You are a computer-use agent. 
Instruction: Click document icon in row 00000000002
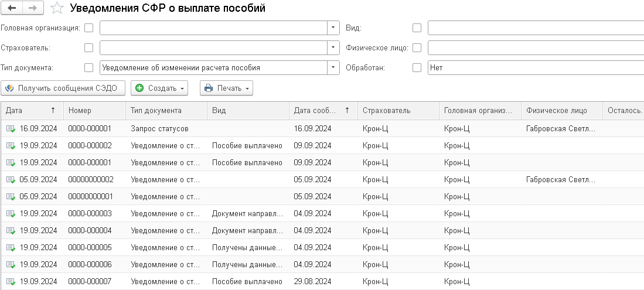click(x=11, y=179)
